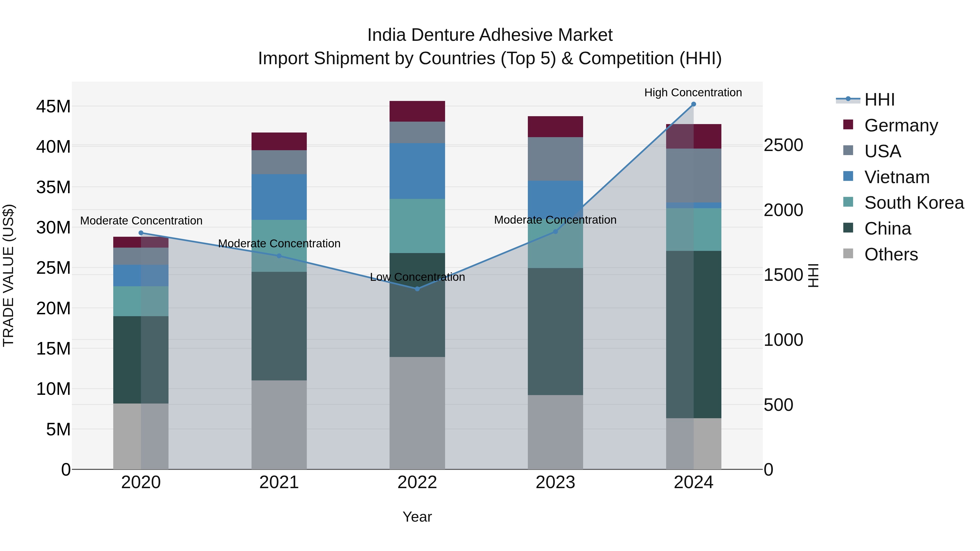Click the Germany segment of 2023 bar
Viewport: 980px width, 551px height.
[x=555, y=127]
